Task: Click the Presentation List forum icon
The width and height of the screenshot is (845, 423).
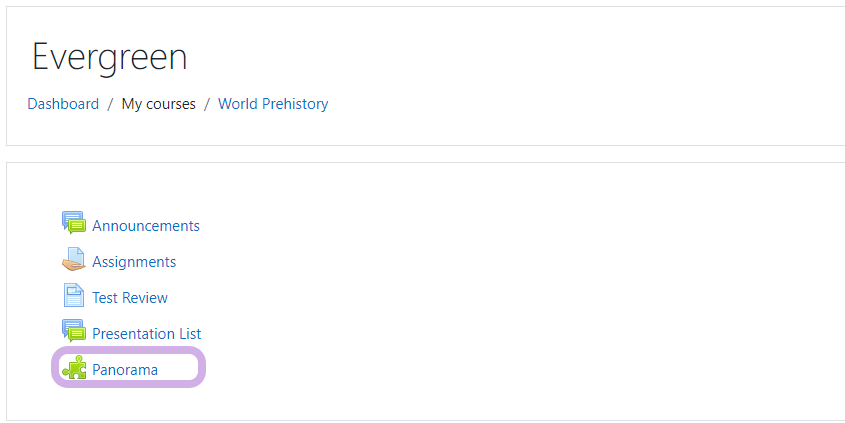Action: tap(74, 332)
